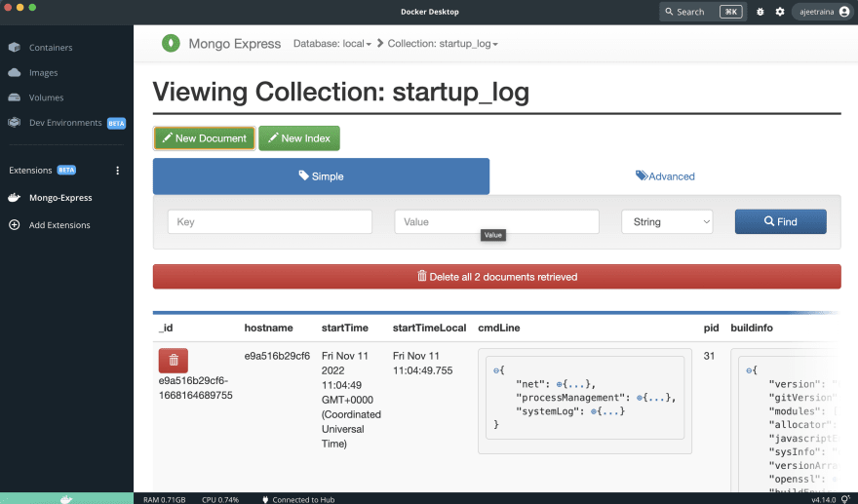
Task: Click the Docker Desktop Search field
Action: click(x=703, y=12)
